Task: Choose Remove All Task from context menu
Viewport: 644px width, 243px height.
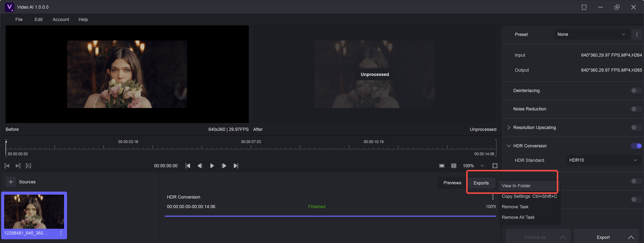Action: pos(529,217)
